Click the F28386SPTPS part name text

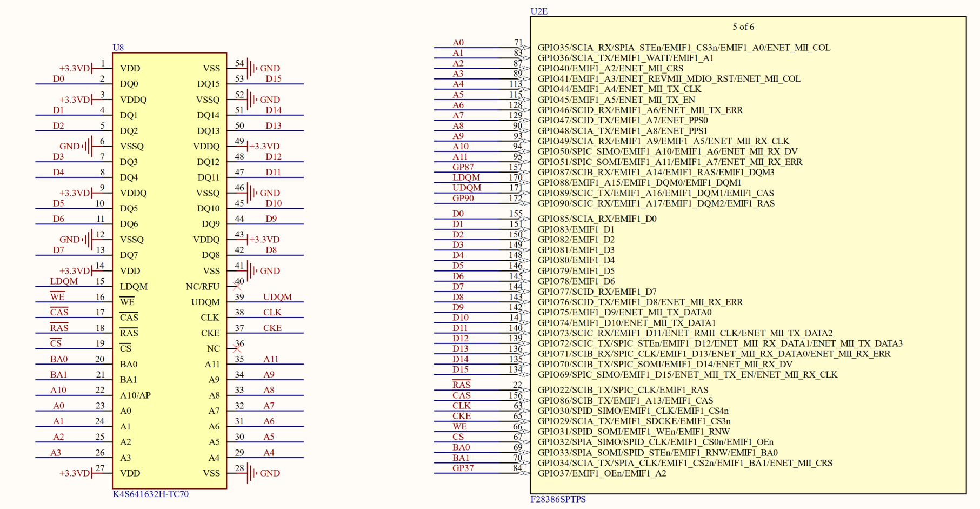(559, 500)
